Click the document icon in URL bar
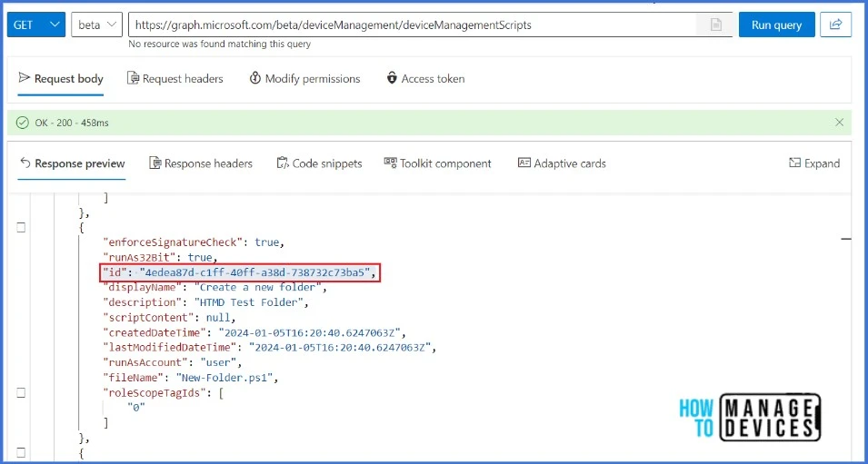This screenshot has height=464, width=868. 716,25
